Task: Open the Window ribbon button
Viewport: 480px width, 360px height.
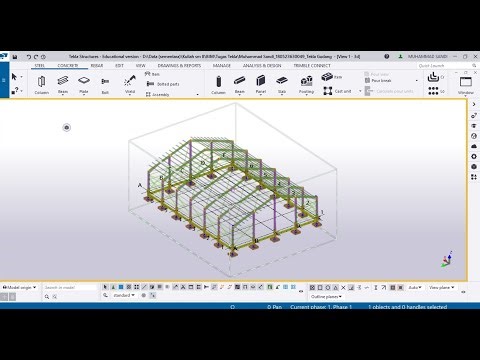Action: pyautogui.click(x=466, y=85)
